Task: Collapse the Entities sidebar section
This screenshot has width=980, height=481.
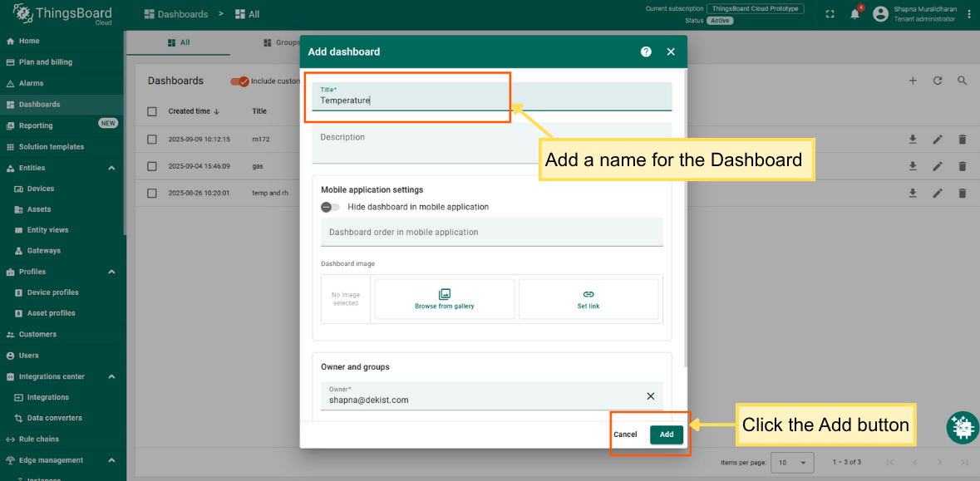Action: pos(111,168)
